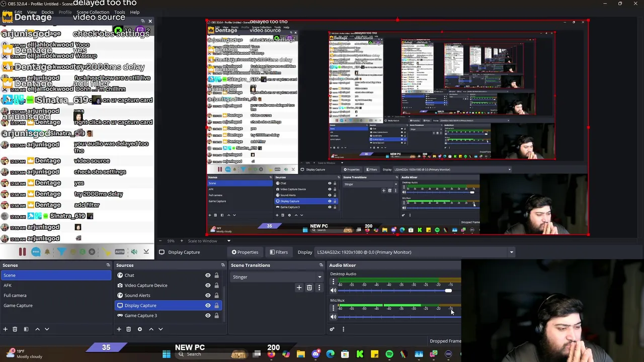Open the Scene Collection menu
This screenshot has width=644, height=362.
pos(93,12)
